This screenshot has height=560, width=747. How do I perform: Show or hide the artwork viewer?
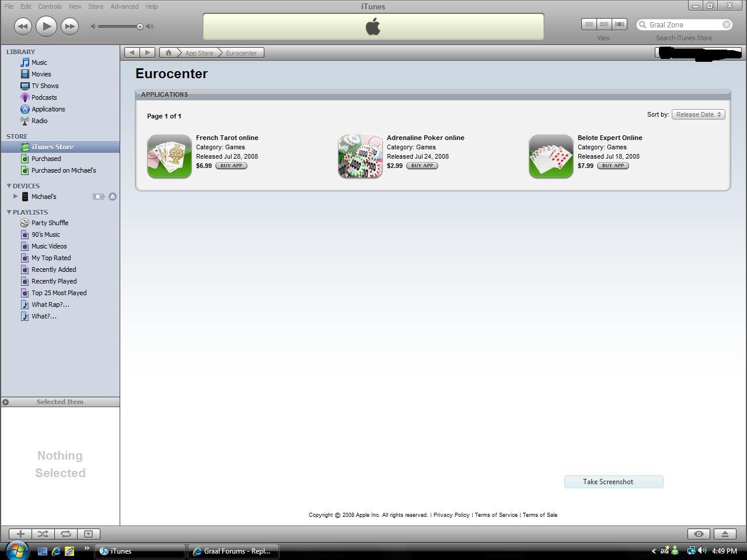pyautogui.click(x=88, y=534)
